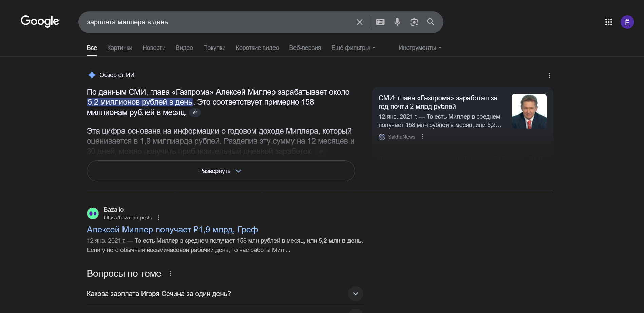Viewport: 644px width, 313px height.
Task: Click snippet text '12 янв. 2021 г.' under Baza result
Action: [x=106, y=241]
